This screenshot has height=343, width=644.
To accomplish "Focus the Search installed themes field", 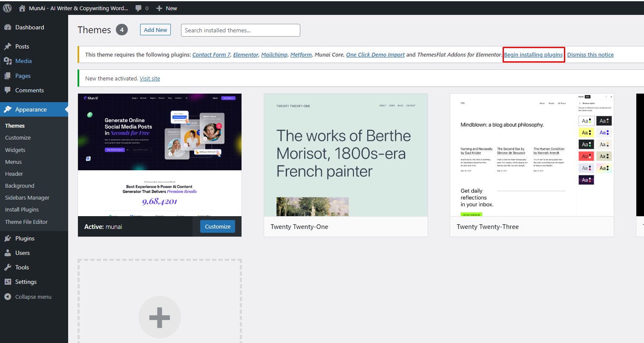I will [x=241, y=30].
